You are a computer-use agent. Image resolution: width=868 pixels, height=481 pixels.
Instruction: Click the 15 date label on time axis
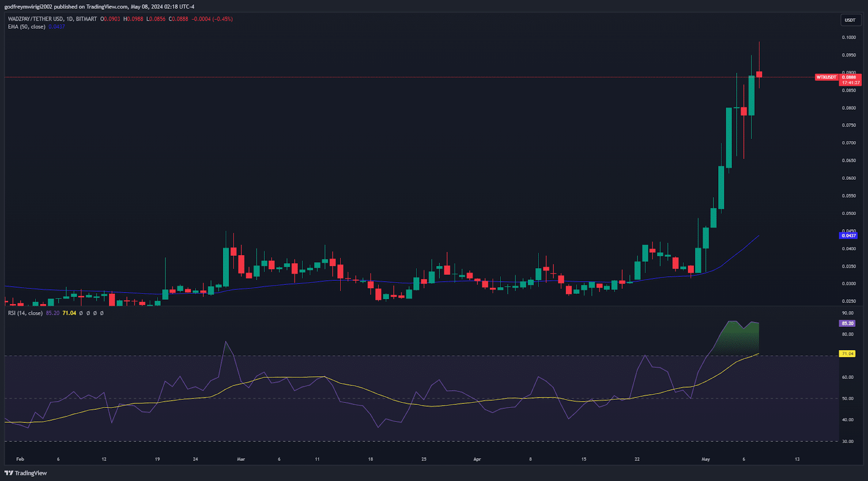pos(584,459)
